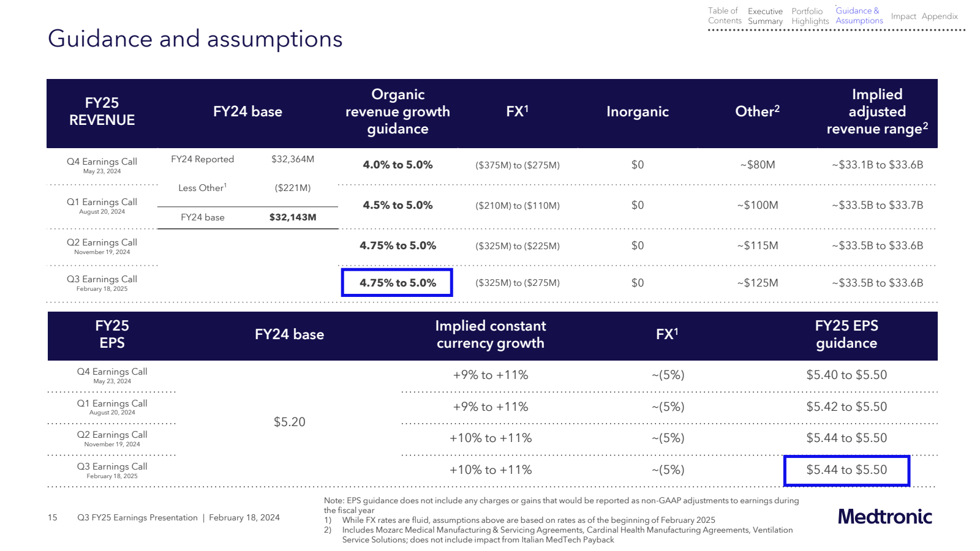Select revenue range ~$33.1B to $33.6B
The width and height of the screenshot is (980, 551).
(x=877, y=165)
